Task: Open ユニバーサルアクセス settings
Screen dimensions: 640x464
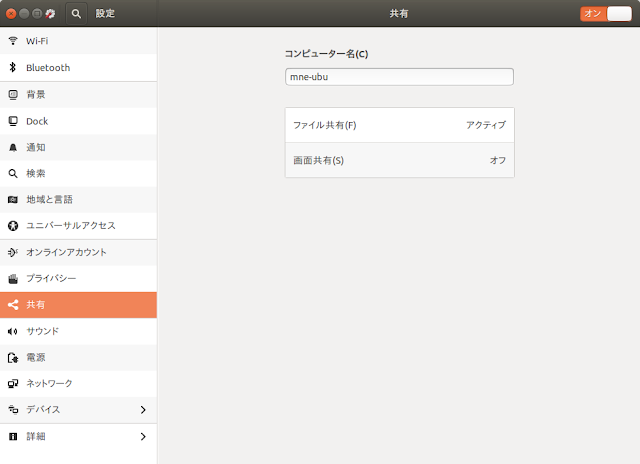Action: tap(78, 226)
